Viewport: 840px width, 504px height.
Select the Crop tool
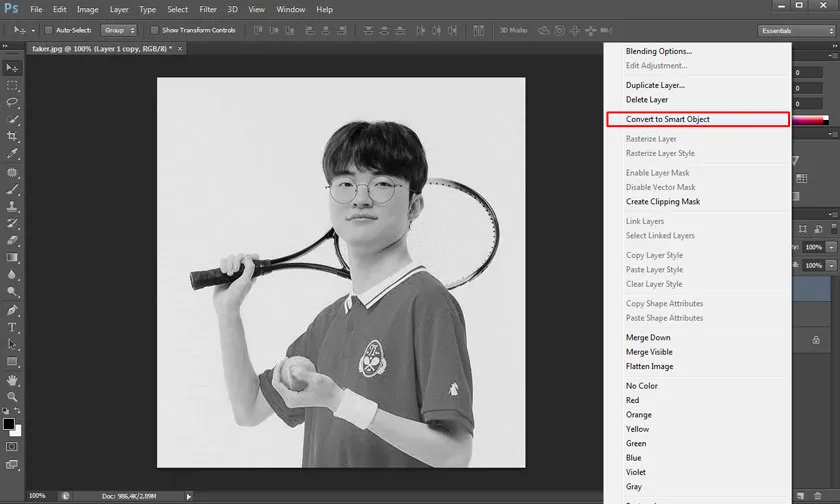click(12, 136)
